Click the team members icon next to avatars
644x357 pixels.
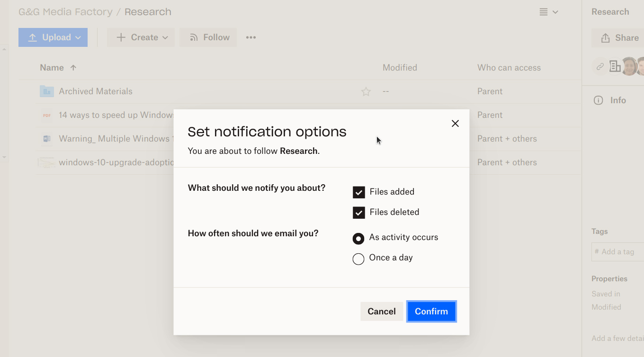(615, 66)
